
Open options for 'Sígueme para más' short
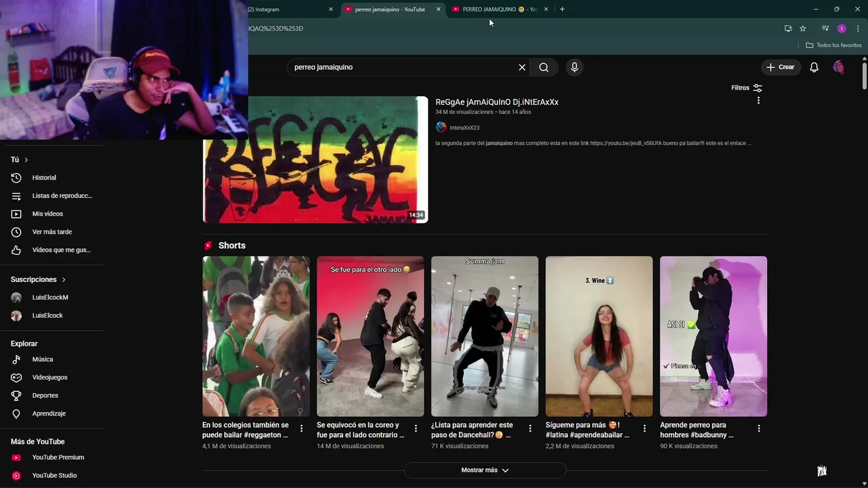tap(644, 428)
